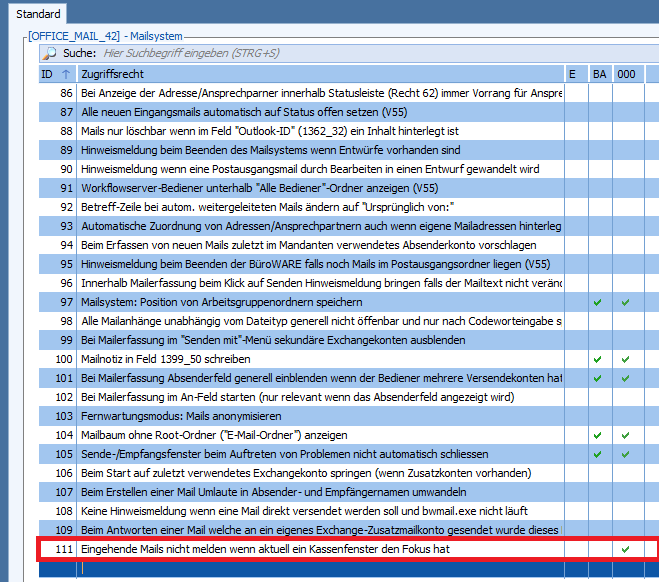Toggle 000 checkmark for row 100

pos(625,358)
